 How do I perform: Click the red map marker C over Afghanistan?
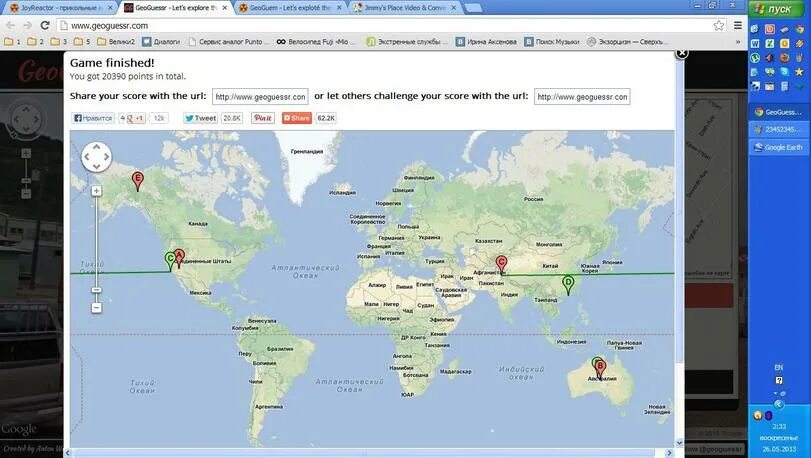(501, 266)
